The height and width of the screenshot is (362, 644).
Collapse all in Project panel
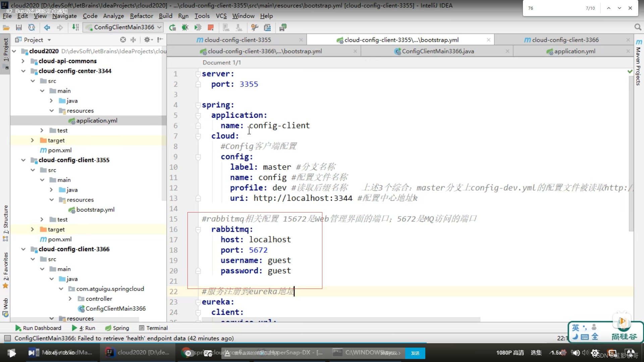pos(133,40)
